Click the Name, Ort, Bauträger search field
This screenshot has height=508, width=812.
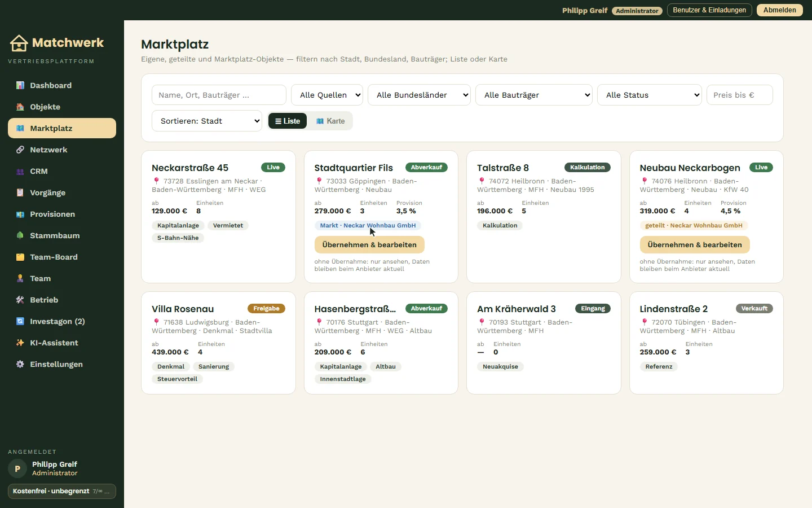(219, 95)
